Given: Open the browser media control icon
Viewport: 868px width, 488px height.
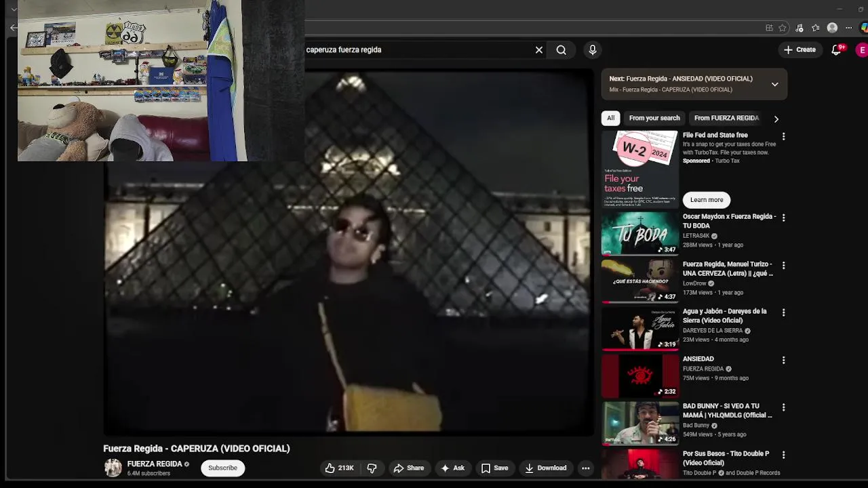Looking at the screenshot, I should click(800, 28).
